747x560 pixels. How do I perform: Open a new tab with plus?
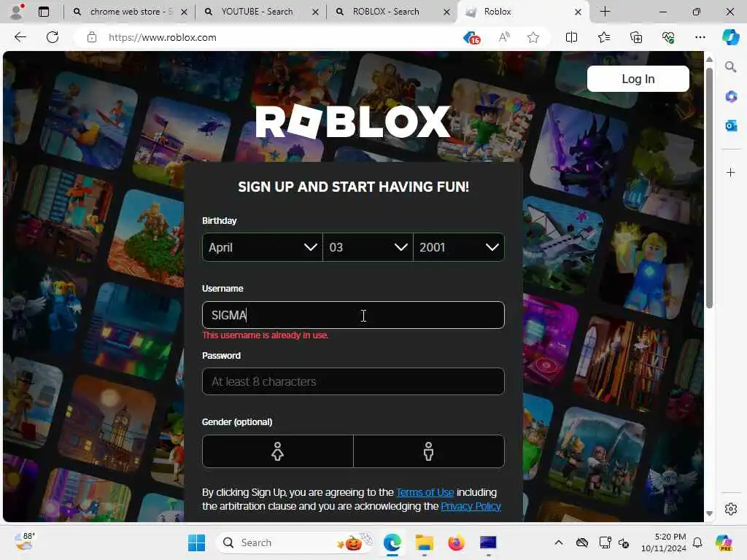[x=605, y=12]
